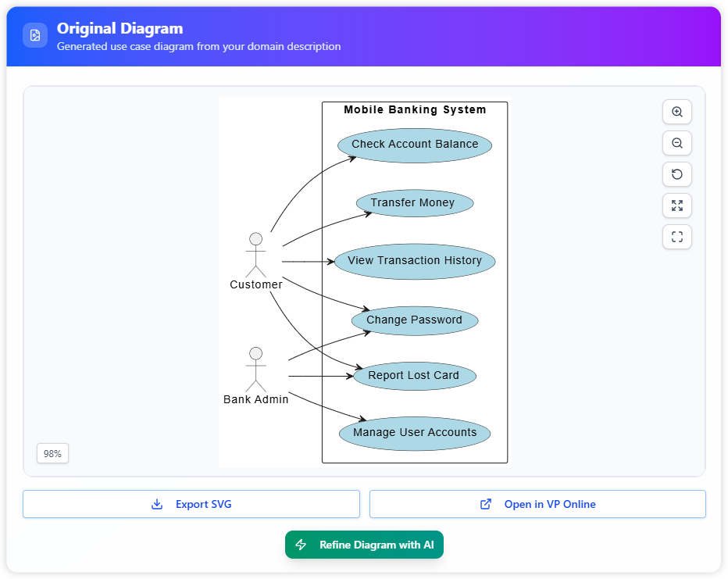This screenshot has height=579, width=728.
Task: Click the Bank Admin actor figure
Action: (255, 369)
